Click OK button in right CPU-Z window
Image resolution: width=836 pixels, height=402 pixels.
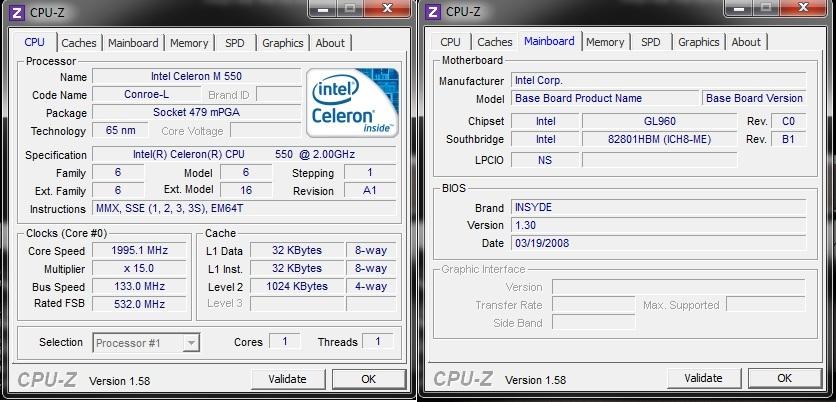784,378
